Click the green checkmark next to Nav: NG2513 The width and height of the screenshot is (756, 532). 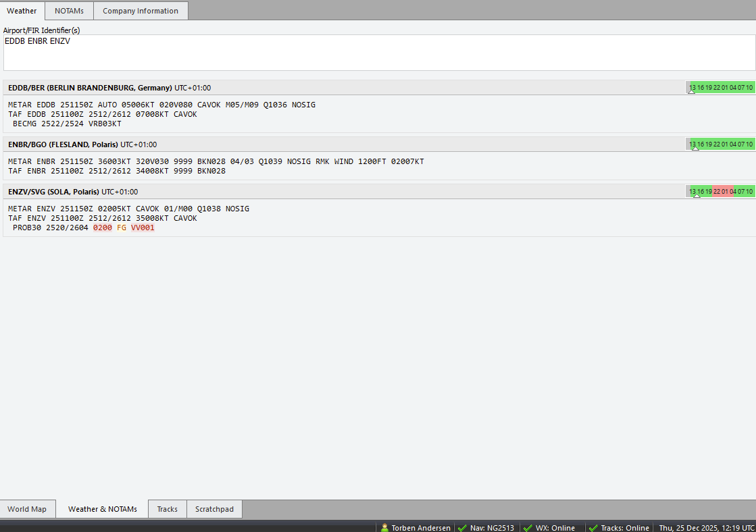(462, 528)
